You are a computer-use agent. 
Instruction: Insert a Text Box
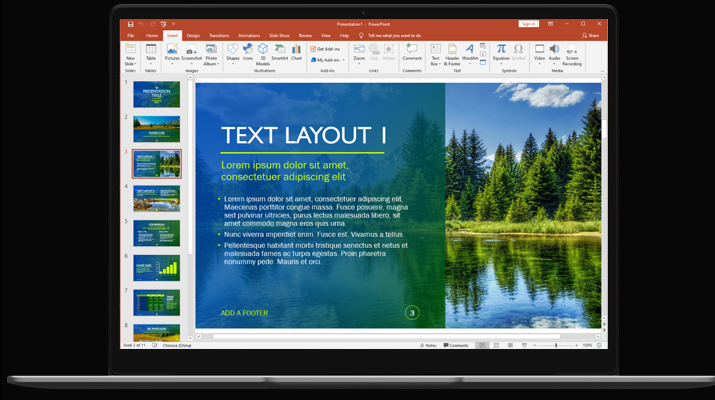point(435,55)
